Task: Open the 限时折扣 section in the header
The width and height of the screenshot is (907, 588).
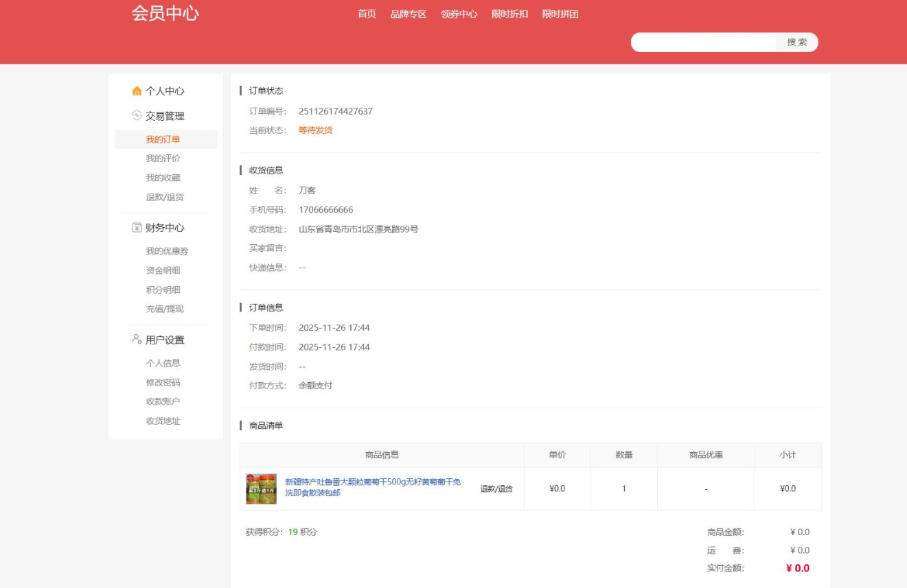Action: click(x=509, y=13)
